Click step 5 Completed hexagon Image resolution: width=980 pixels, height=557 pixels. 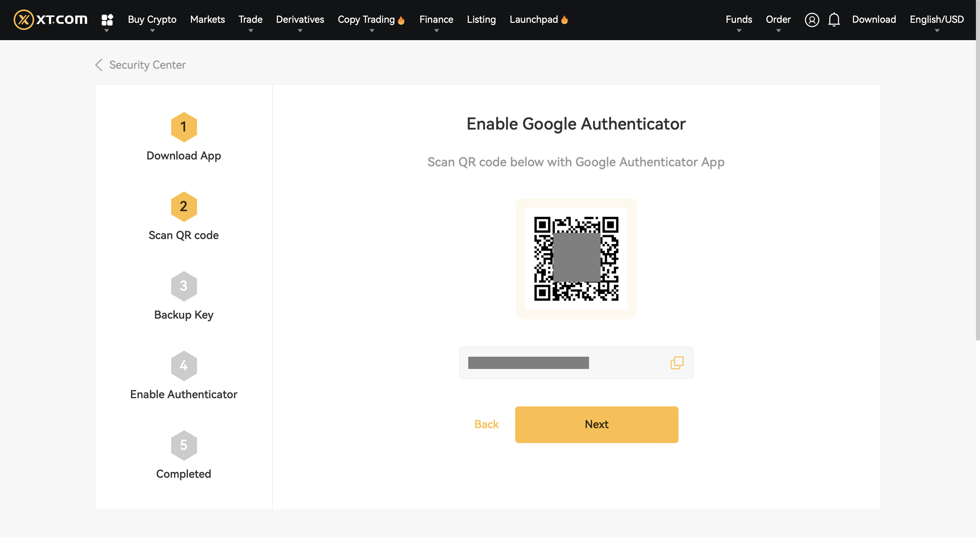(x=184, y=445)
